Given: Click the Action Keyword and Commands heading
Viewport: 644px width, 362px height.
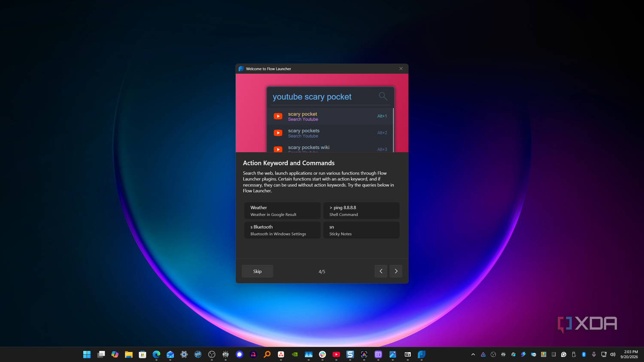Looking at the screenshot, I should pyautogui.click(x=289, y=163).
